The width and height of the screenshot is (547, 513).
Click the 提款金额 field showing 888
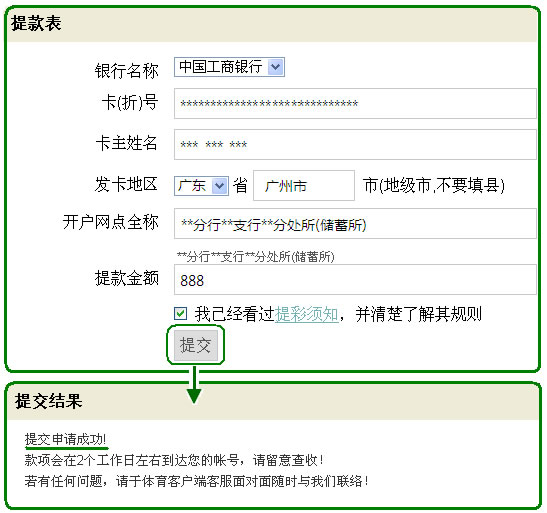click(x=355, y=280)
